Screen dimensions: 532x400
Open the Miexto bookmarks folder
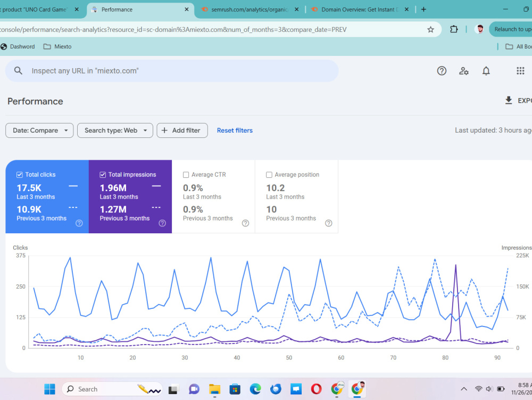57,46
